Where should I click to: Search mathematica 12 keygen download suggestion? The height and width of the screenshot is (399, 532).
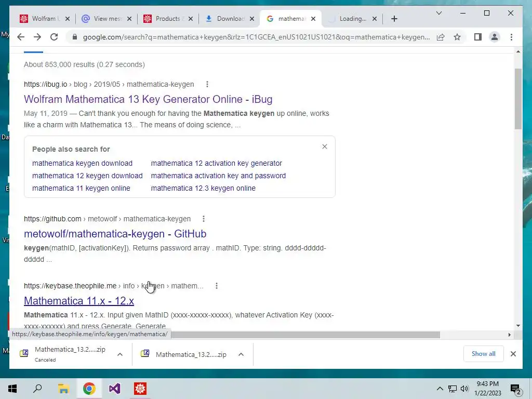87,176
